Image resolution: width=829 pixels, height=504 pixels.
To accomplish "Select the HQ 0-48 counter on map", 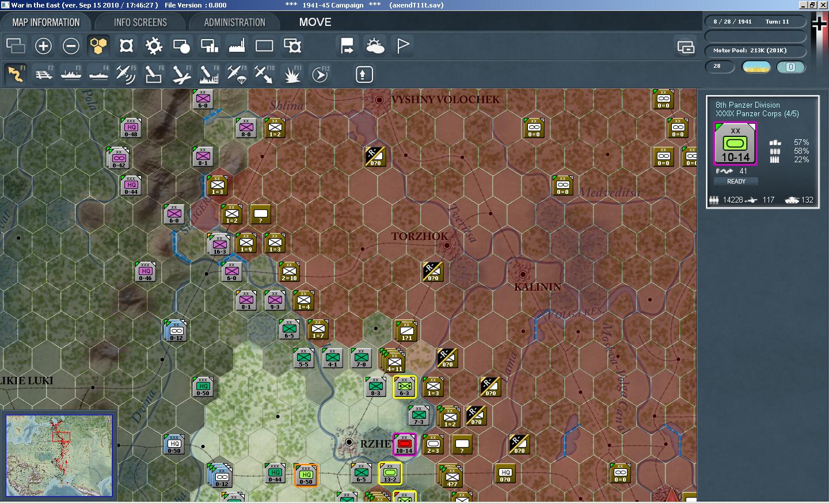I will 131,128.
